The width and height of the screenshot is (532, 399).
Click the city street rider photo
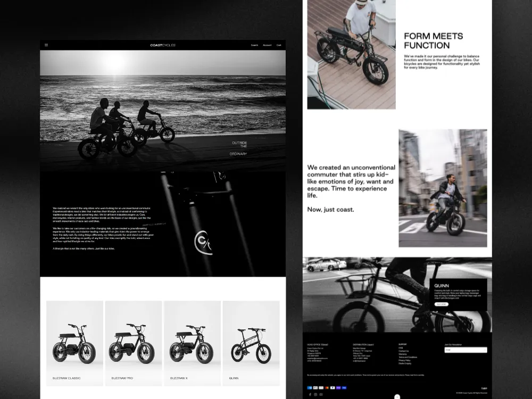pos(443,188)
